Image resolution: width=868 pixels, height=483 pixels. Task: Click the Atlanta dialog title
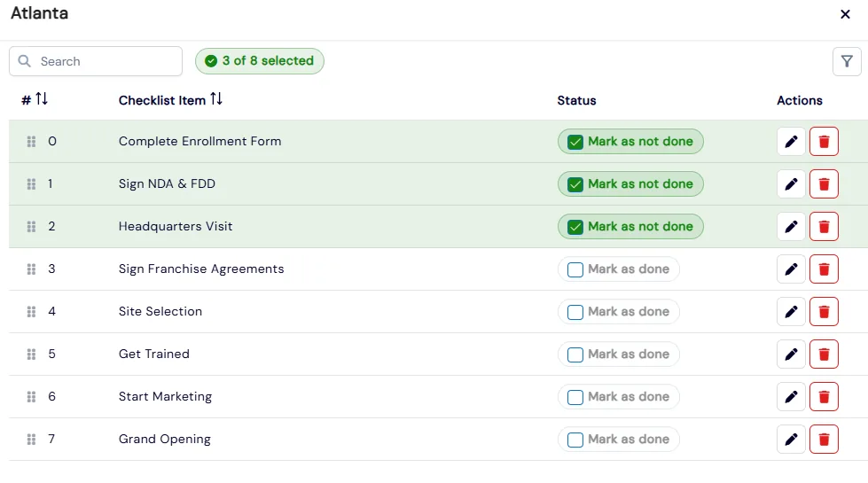coord(39,13)
